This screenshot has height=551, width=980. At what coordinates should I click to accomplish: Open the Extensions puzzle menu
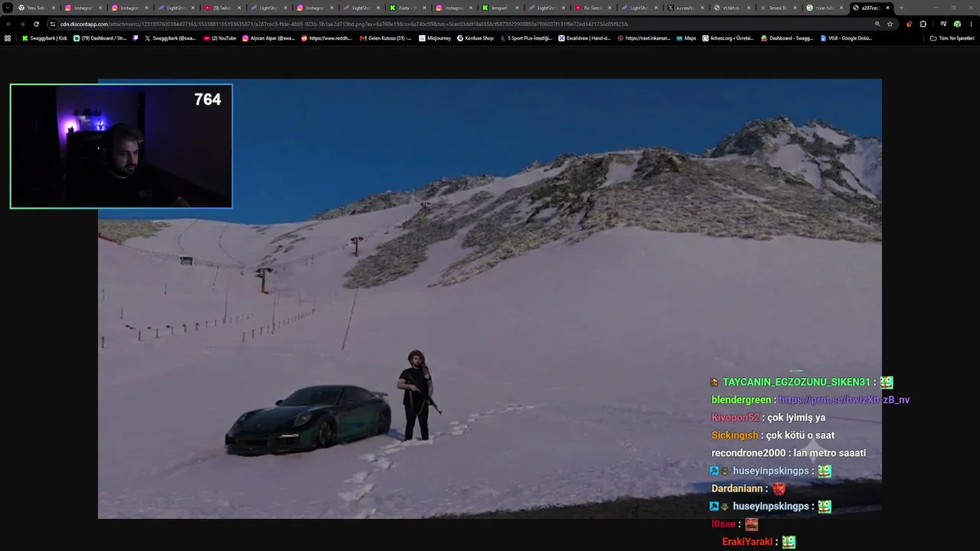[x=923, y=24]
